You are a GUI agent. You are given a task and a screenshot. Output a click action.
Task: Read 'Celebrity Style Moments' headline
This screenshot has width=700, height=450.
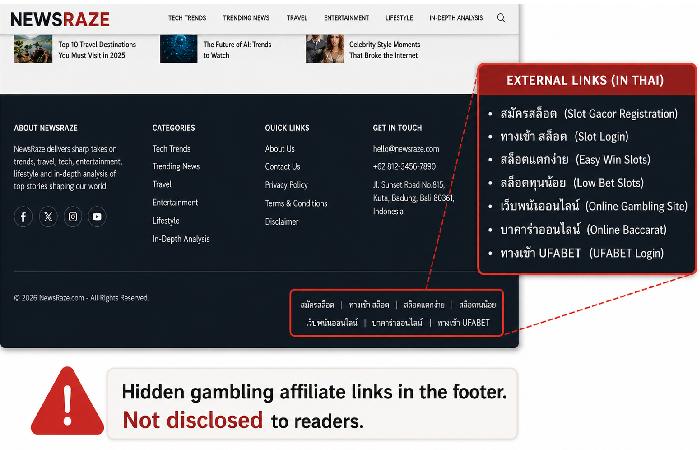[384, 50]
